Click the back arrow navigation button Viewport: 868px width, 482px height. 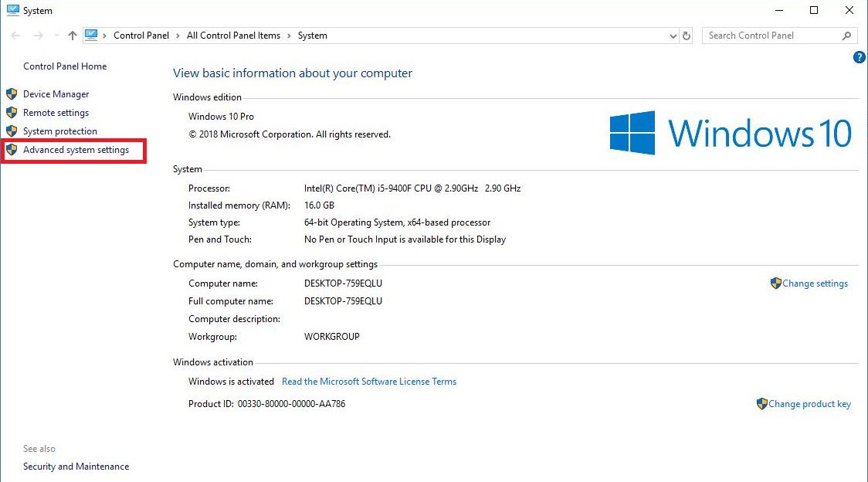click(x=16, y=36)
